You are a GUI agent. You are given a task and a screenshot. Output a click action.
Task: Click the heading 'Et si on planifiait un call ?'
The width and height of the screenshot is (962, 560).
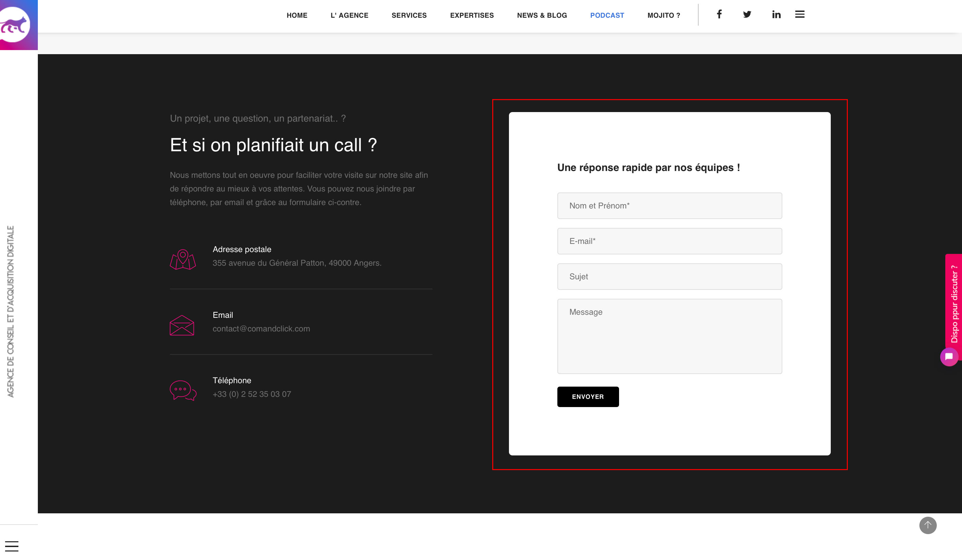click(x=273, y=145)
